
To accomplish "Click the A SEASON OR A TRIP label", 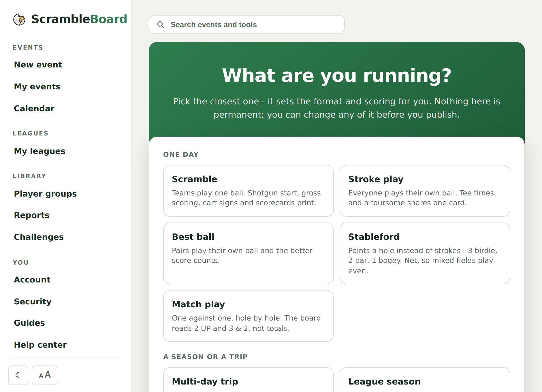I will point(206,357).
